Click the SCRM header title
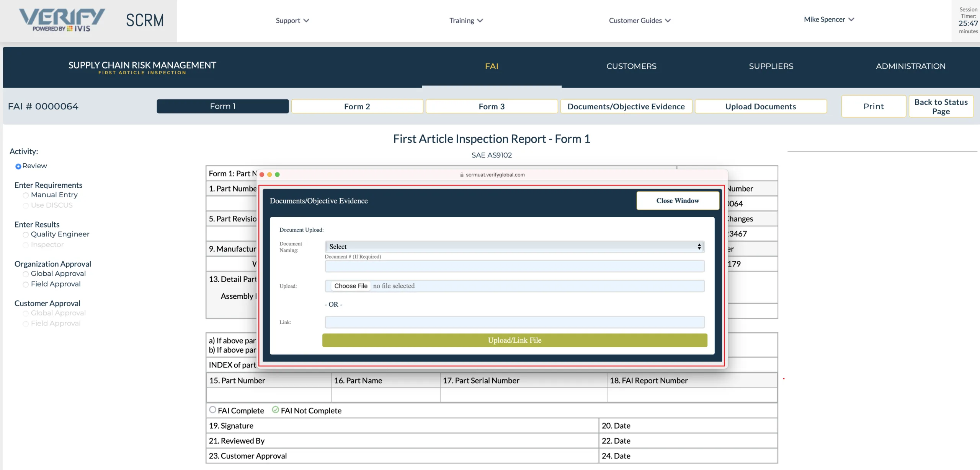The height and width of the screenshot is (470, 980). (x=145, y=20)
